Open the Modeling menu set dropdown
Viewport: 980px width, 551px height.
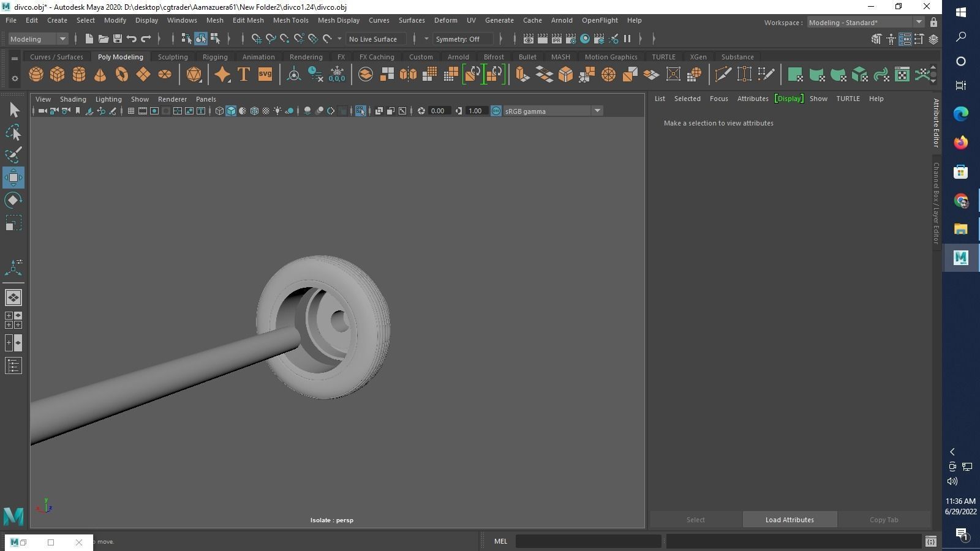coord(38,39)
